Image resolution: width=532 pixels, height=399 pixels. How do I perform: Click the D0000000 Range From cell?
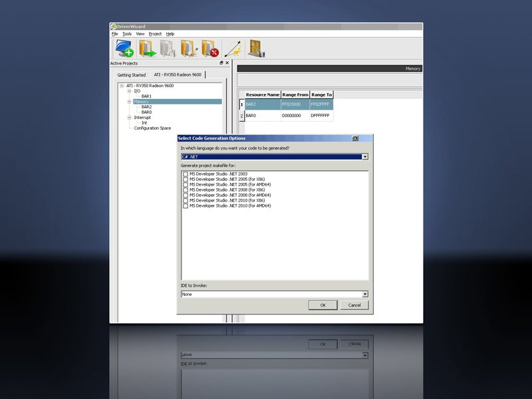[x=295, y=116]
